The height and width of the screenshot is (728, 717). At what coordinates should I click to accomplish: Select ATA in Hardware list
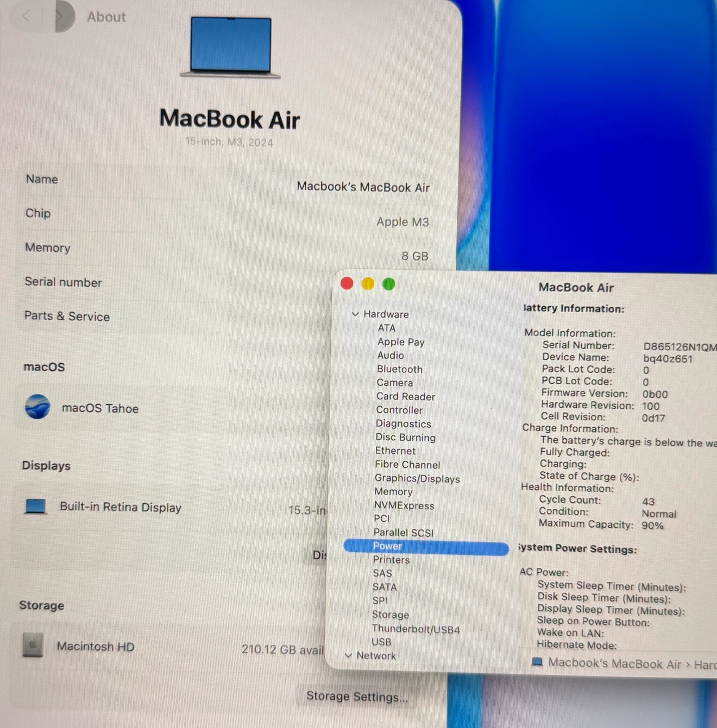[387, 328]
